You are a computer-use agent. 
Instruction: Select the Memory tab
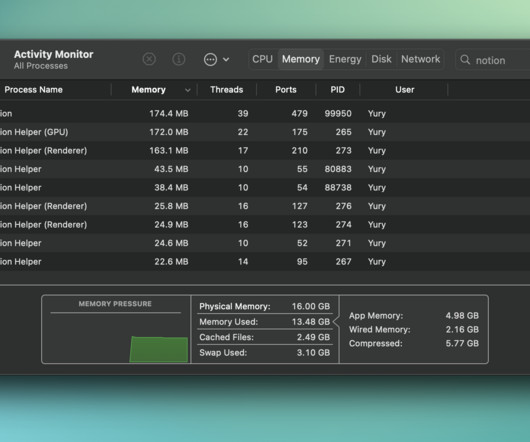point(301,59)
